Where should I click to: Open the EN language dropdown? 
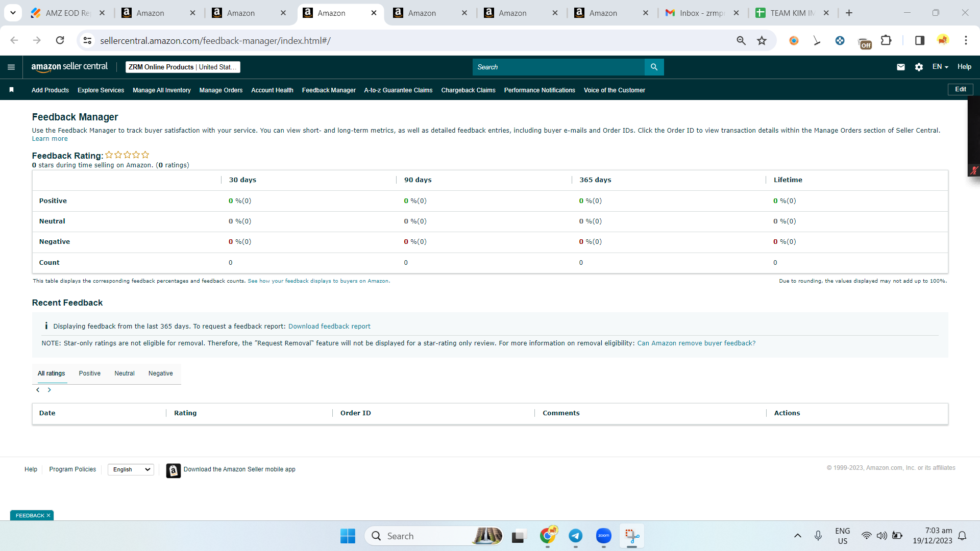[x=940, y=67]
